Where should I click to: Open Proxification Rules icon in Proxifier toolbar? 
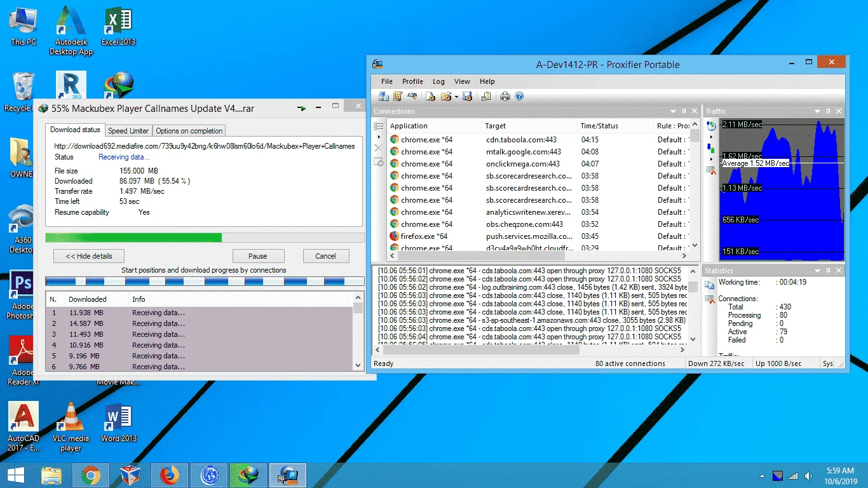pos(398,97)
